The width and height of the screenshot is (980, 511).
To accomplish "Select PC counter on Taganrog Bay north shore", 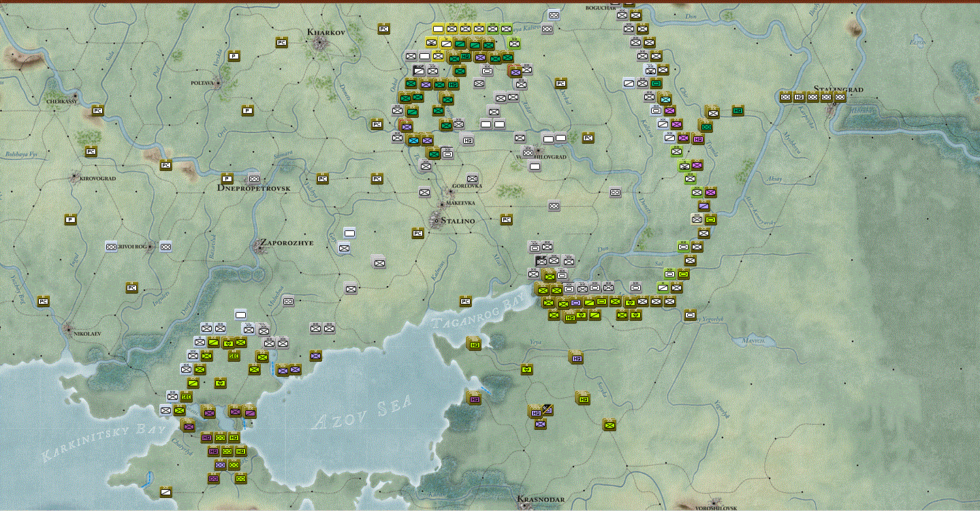I will pos(465,301).
